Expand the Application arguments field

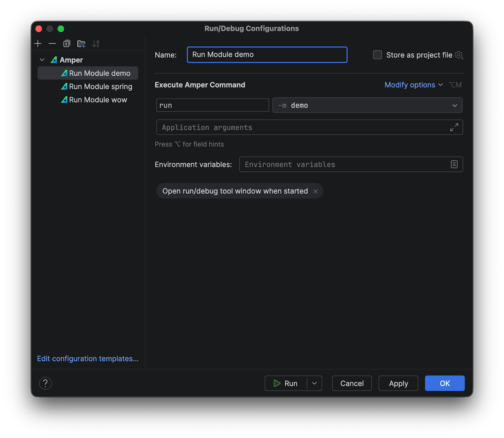point(454,127)
